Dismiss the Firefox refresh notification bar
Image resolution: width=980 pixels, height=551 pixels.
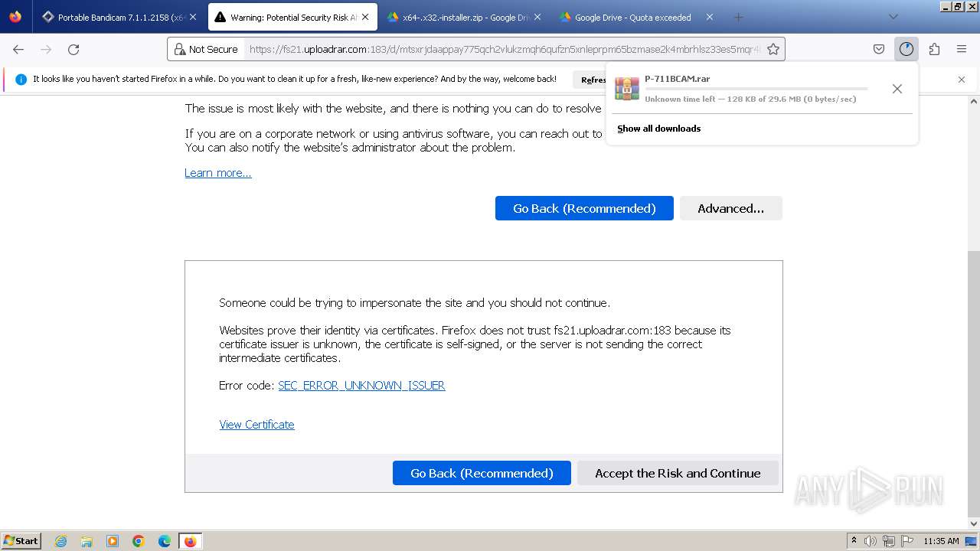(x=962, y=80)
